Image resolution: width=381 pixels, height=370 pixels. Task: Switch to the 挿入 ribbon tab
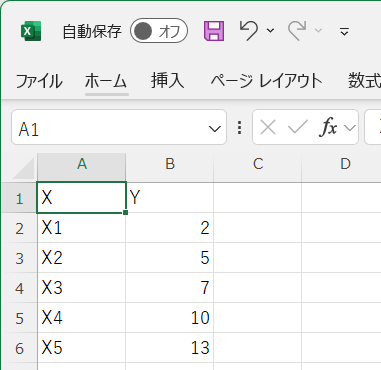click(x=167, y=81)
